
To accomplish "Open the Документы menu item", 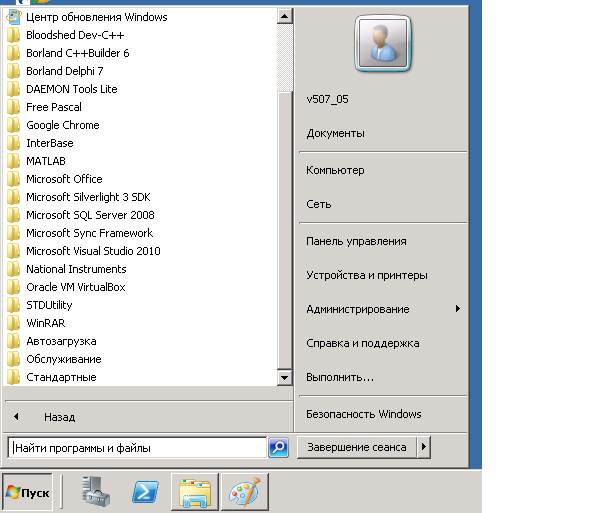I will tap(335, 134).
